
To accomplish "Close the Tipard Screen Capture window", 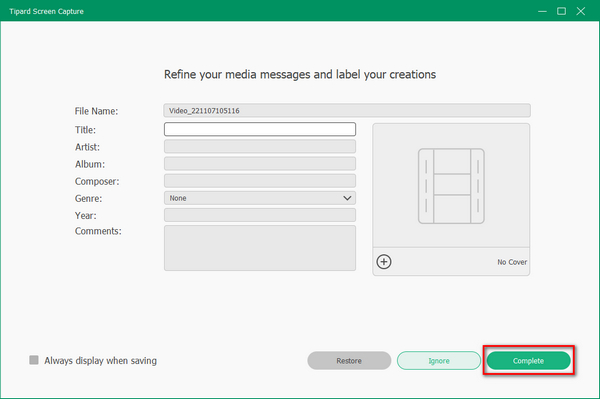I will point(581,11).
